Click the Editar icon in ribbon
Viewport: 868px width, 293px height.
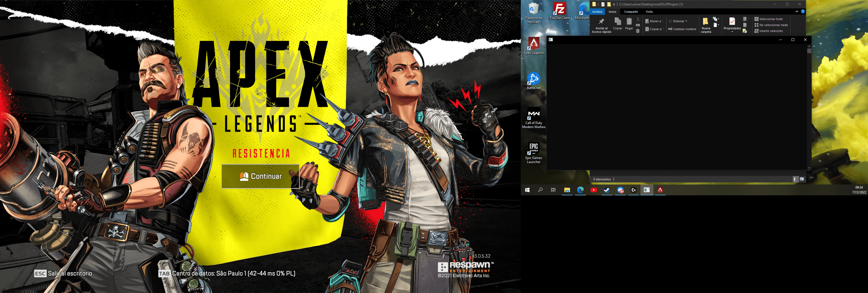click(x=745, y=25)
